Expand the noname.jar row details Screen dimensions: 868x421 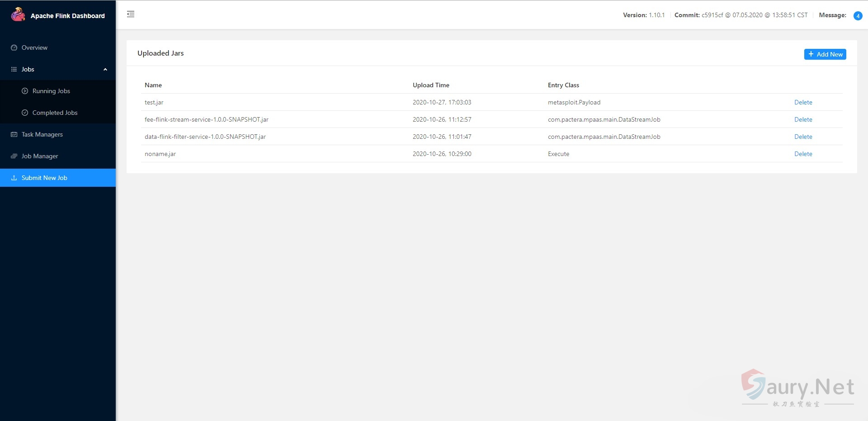click(x=160, y=154)
